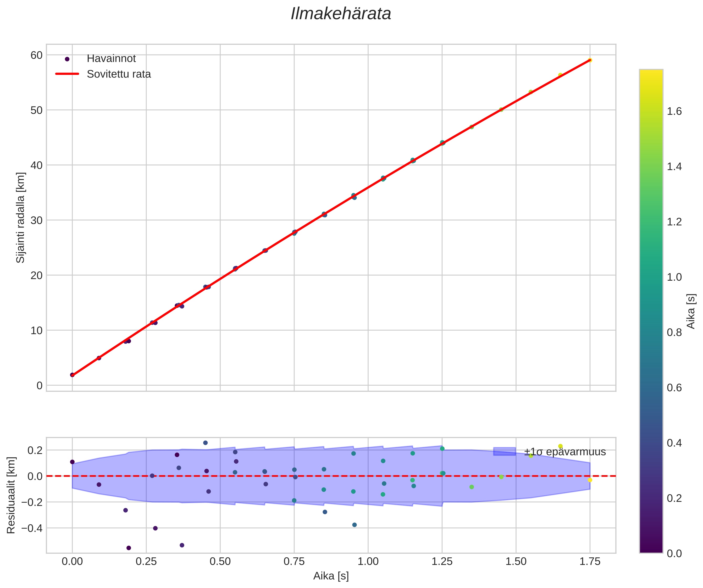Click the Sovitettu rata legend text
This screenshot has height=588, width=703.
pos(119,74)
